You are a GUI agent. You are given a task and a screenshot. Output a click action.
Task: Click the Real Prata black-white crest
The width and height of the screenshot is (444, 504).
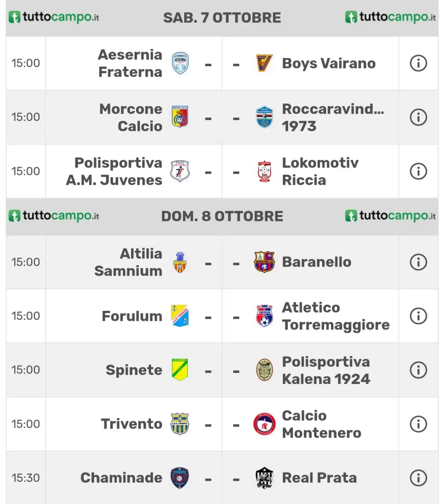[x=264, y=478]
